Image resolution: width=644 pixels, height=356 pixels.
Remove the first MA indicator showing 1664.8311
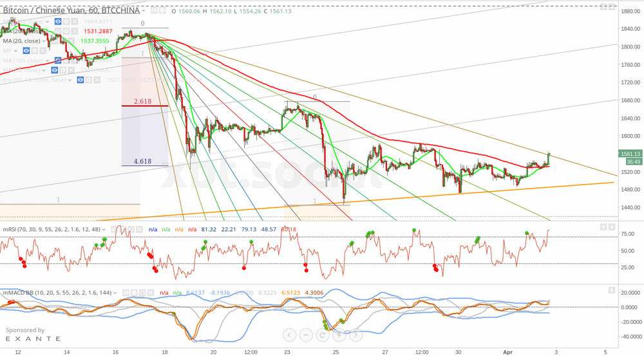pos(74,21)
